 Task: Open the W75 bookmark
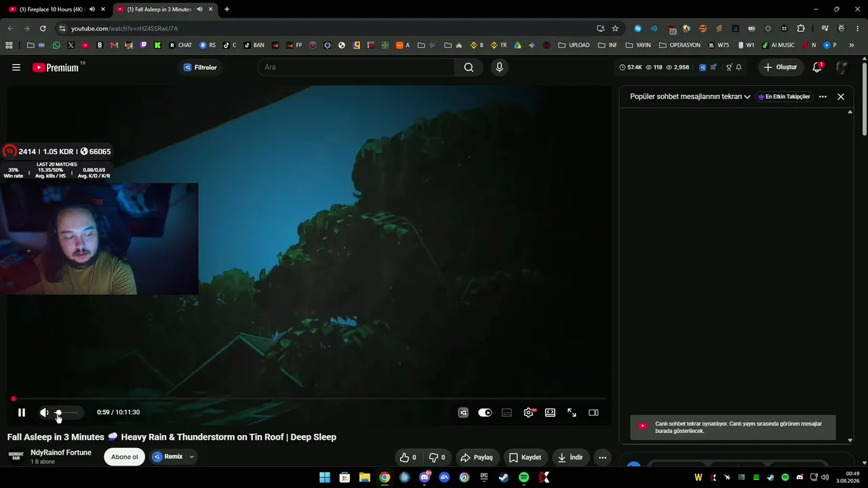718,45
